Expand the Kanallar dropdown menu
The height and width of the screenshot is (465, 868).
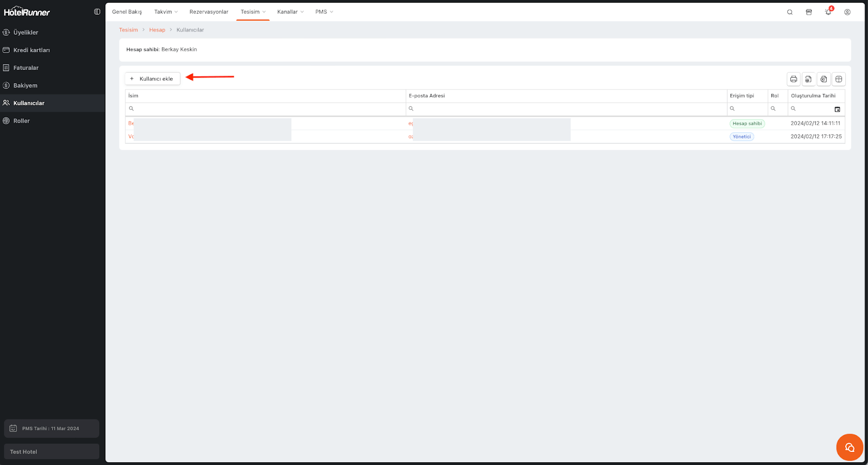pyautogui.click(x=290, y=12)
